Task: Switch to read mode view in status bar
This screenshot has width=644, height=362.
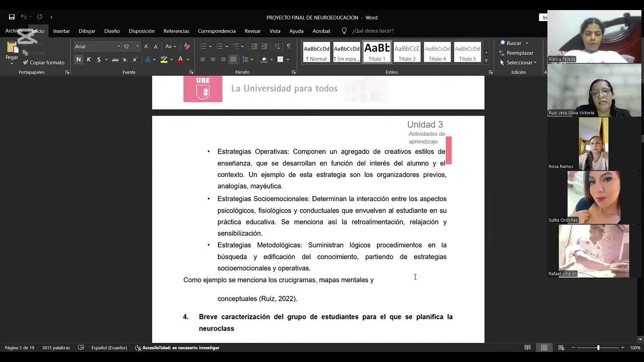Action: point(527,347)
